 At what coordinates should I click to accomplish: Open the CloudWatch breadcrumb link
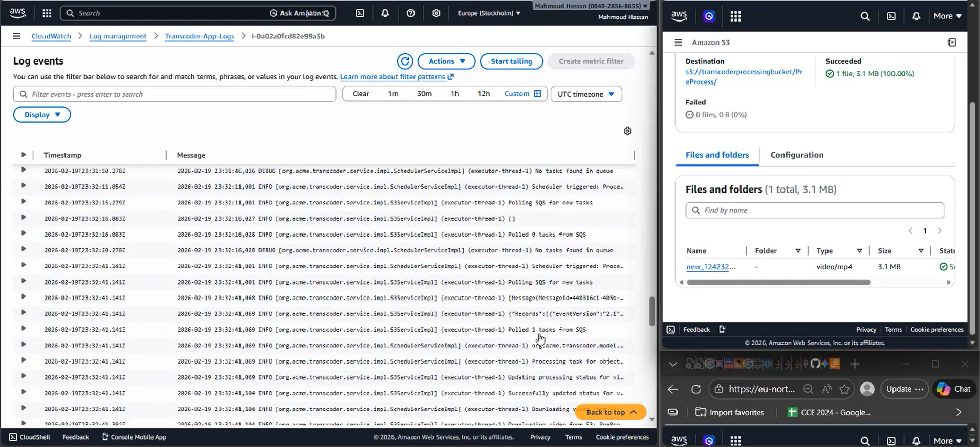click(51, 36)
